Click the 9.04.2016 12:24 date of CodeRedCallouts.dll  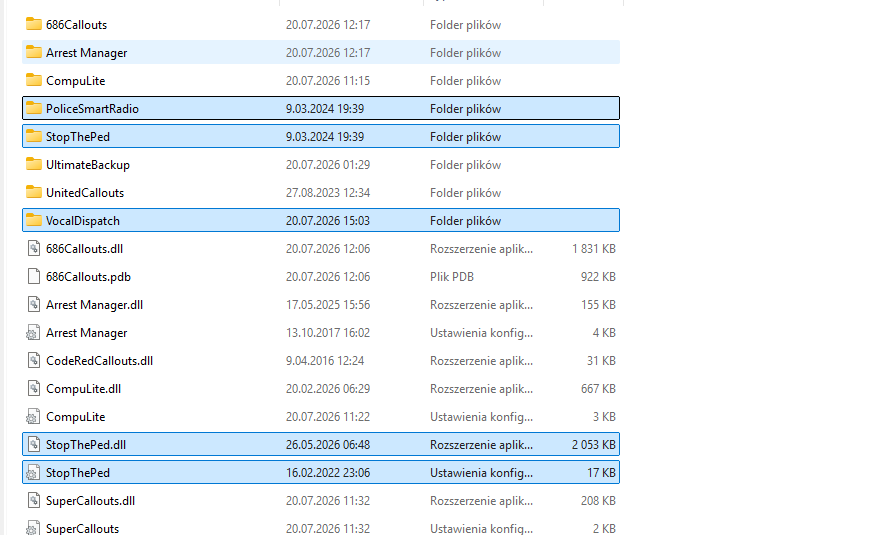[325, 360]
